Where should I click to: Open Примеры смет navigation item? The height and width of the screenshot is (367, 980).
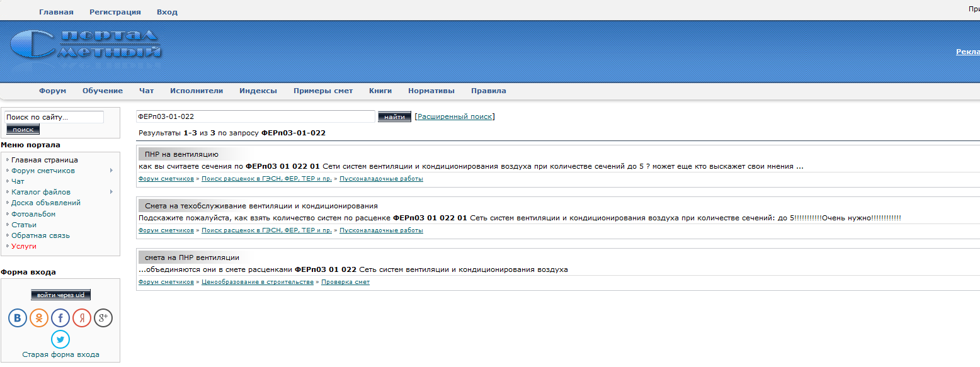point(323,91)
